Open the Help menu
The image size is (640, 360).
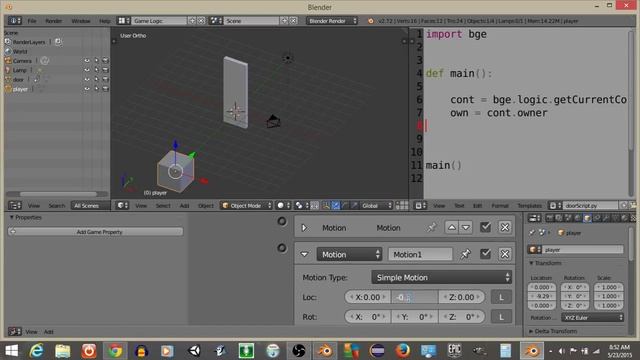click(104, 21)
